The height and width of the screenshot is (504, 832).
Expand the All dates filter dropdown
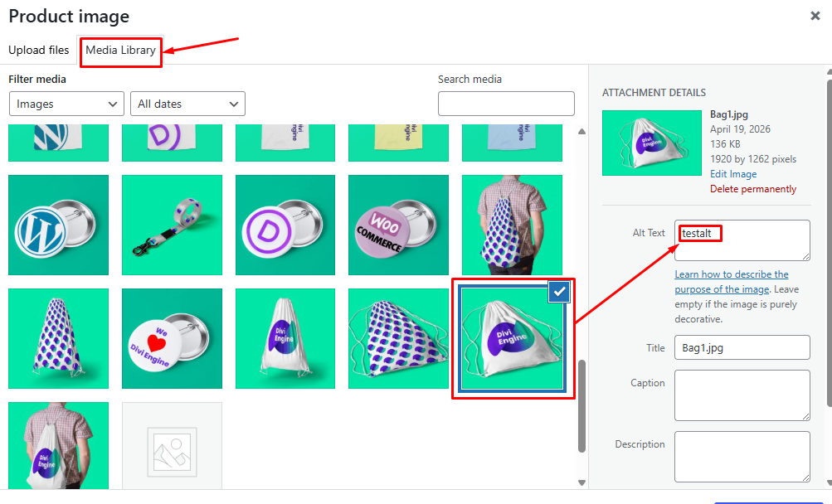pos(187,104)
